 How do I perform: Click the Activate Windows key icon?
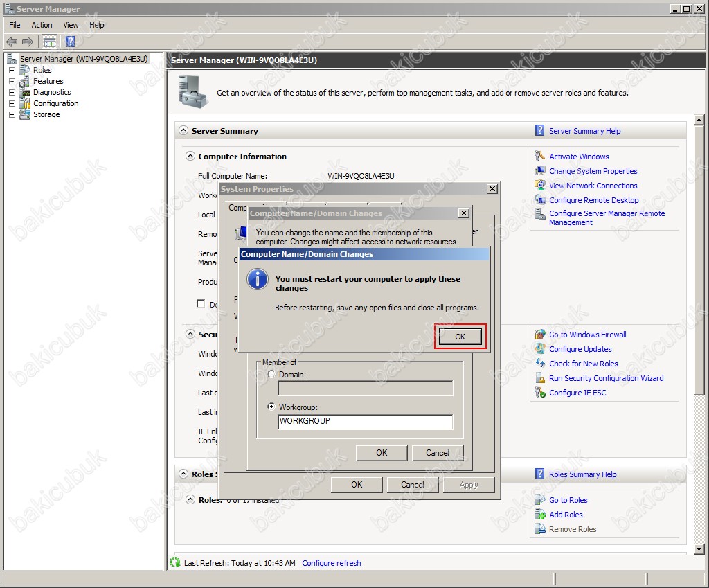coord(540,157)
